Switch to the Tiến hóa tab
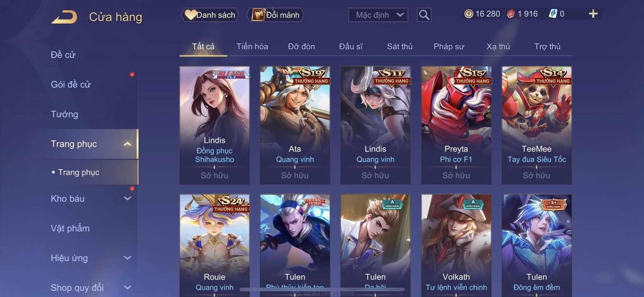The height and width of the screenshot is (297, 644). (252, 46)
